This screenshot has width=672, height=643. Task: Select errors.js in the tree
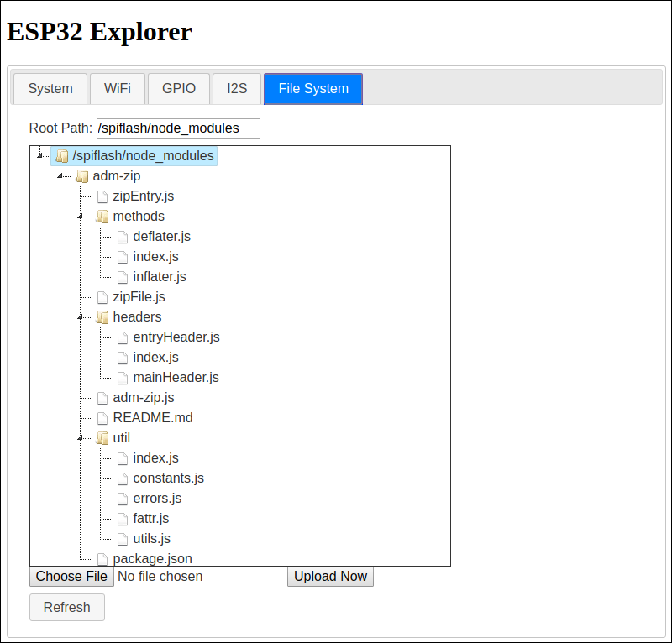pyautogui.click(x=157, y=499)
